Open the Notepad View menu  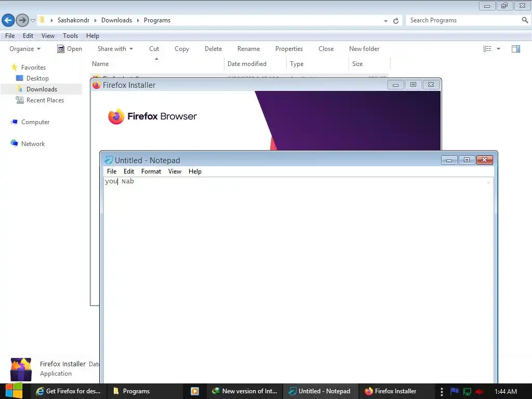point(175,171)
